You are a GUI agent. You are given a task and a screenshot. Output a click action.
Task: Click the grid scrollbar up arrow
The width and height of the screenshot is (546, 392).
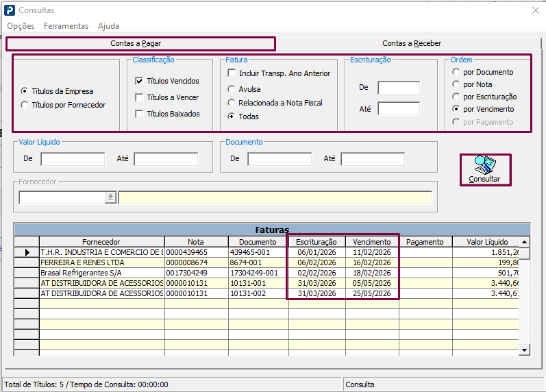[524, 242]
